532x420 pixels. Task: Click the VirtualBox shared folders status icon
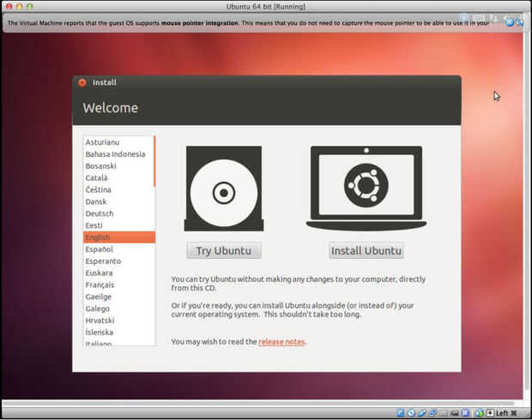[x=444, y=413]
